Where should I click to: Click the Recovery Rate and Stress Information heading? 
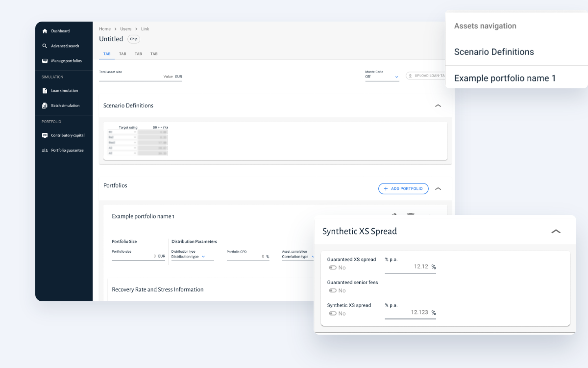click(158, 289)
